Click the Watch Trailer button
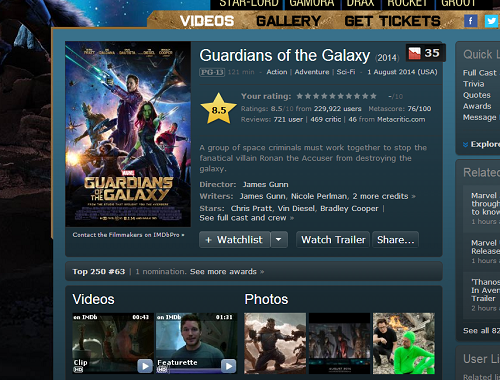Screen dimensions: 500x380 pos(333,240)
